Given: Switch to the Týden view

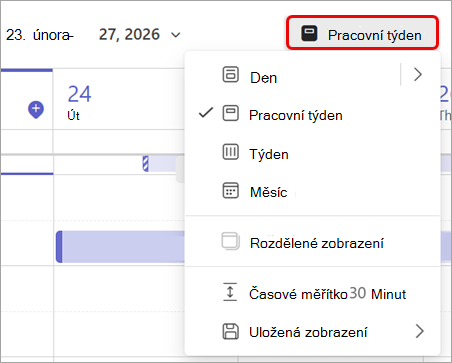Looking at the screenshot, I should click(x=312, y=153).
